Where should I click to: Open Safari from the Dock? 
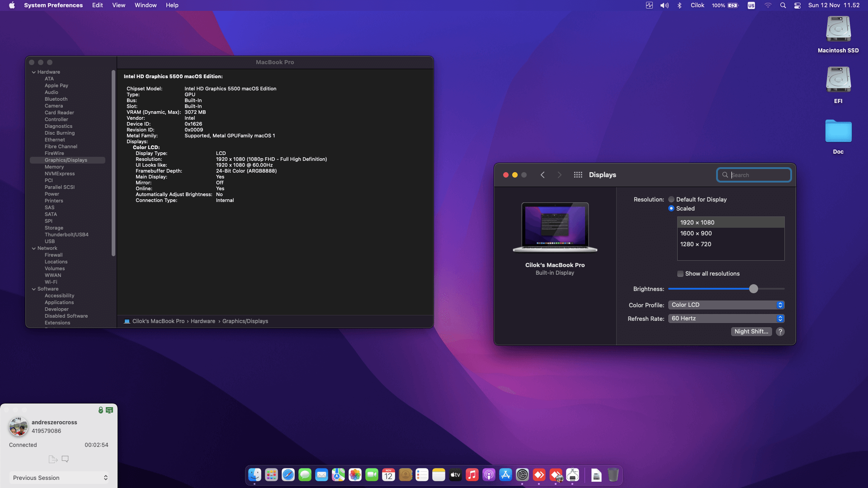[x=288, y=475]
